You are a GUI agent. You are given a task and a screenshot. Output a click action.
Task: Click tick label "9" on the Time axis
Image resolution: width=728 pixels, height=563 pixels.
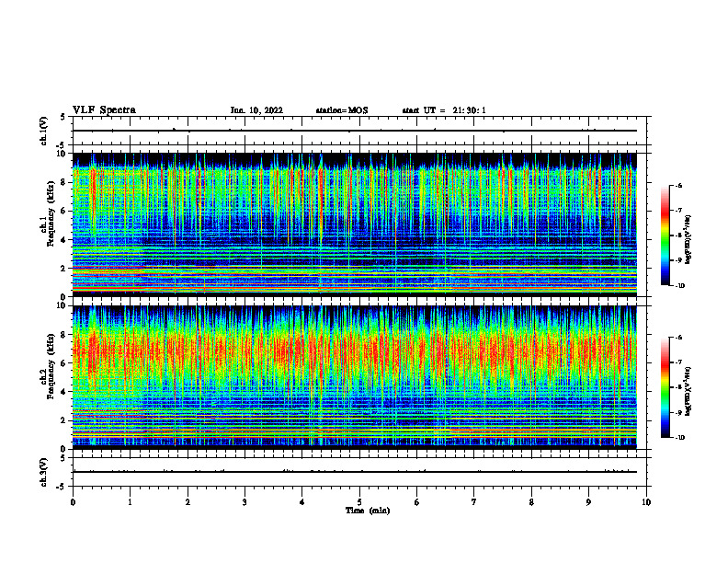coord(588,502)
